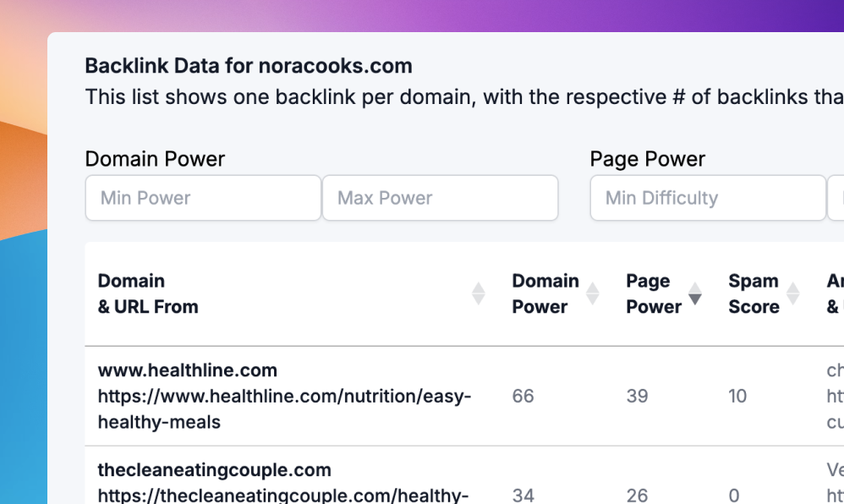Screen dimensions: 844x504
Task: Click the 'Domain Power' table header text
Action: [545, 293]
